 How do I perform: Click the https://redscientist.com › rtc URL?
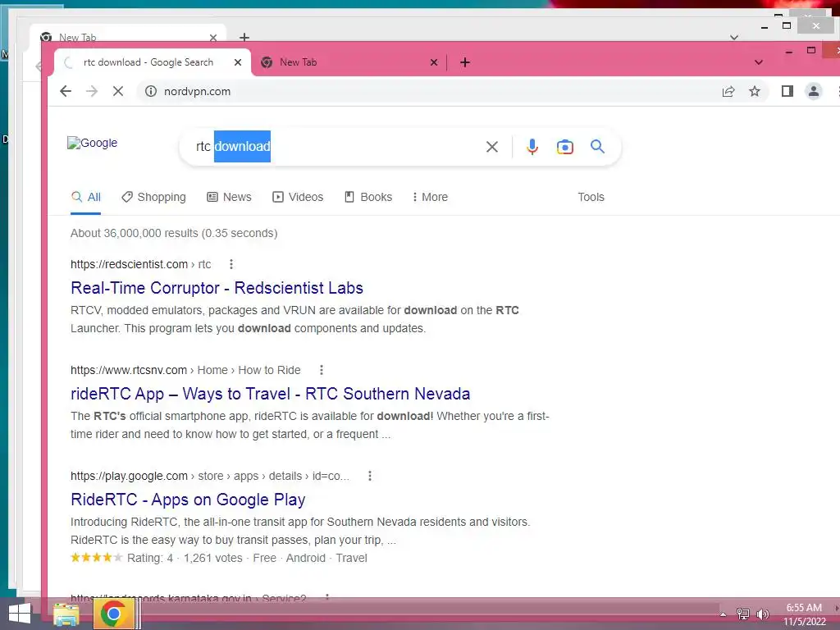click(141, 264)
